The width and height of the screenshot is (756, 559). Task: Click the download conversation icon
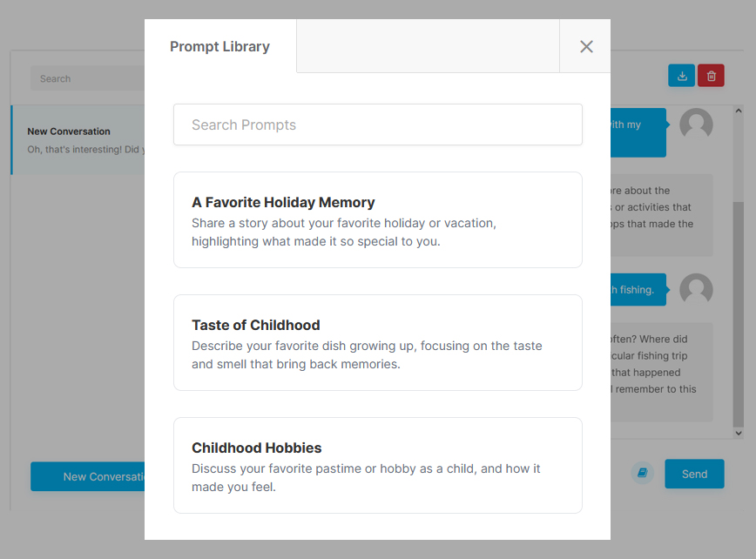coord(682,76)
